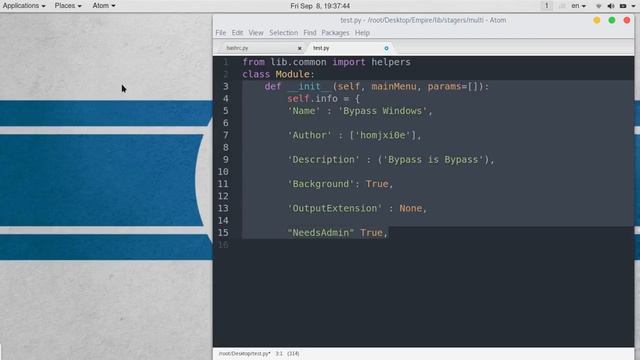Click the date and time clock
Screen dimensions: 640x360
click(320, 6)
